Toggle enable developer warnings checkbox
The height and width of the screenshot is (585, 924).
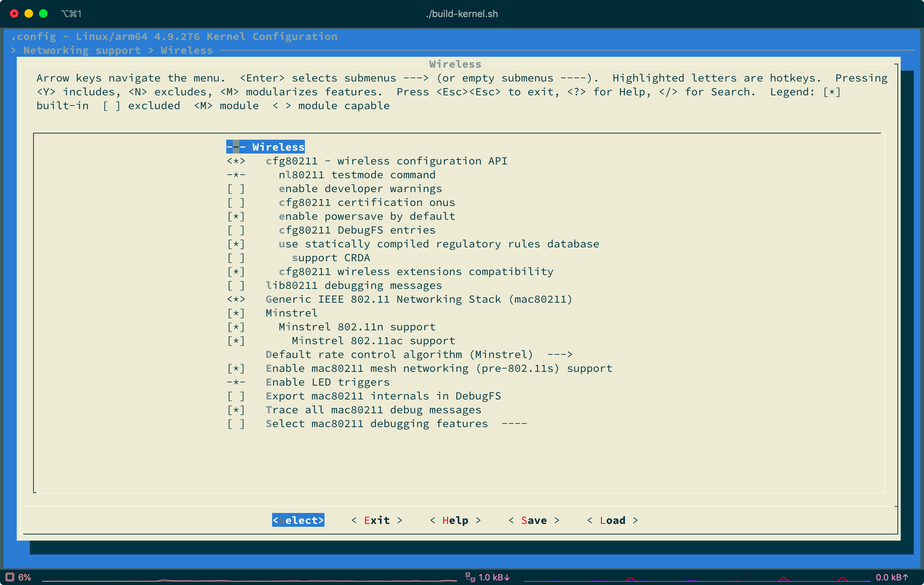(236, 189)
